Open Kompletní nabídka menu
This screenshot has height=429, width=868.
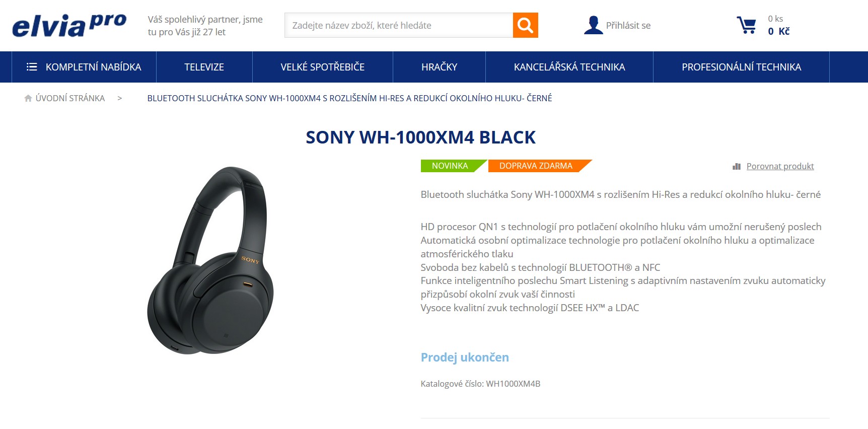84,67
